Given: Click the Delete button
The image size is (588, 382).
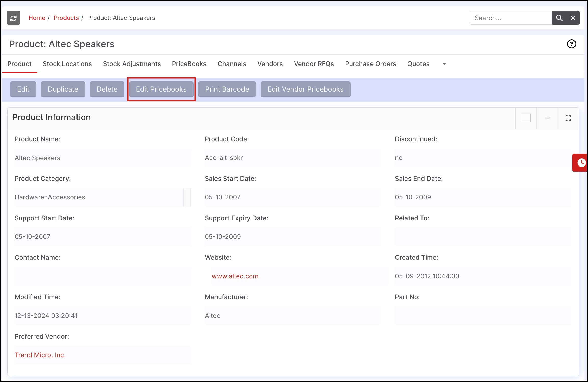Looking at the screenshot, I should [107, 89].
